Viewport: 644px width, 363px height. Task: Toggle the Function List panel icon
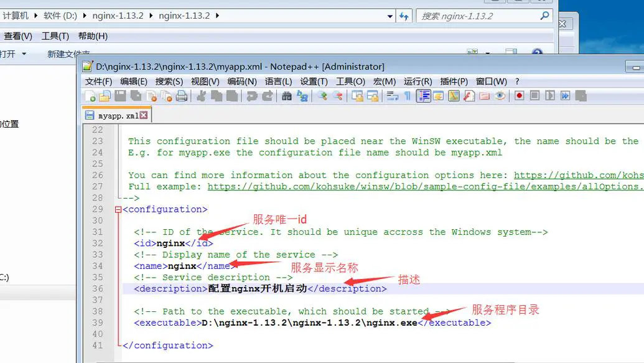[x=469, y=96]
